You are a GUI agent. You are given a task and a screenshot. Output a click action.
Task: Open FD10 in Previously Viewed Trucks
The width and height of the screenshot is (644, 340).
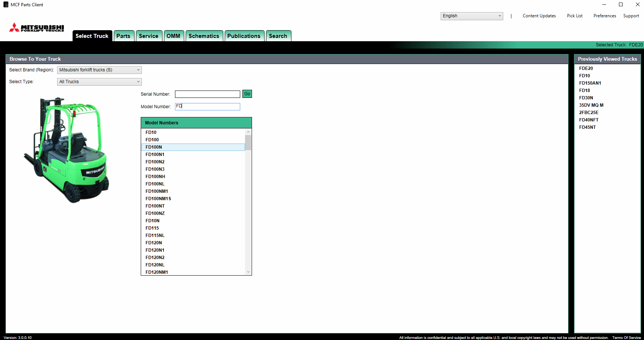584,76
